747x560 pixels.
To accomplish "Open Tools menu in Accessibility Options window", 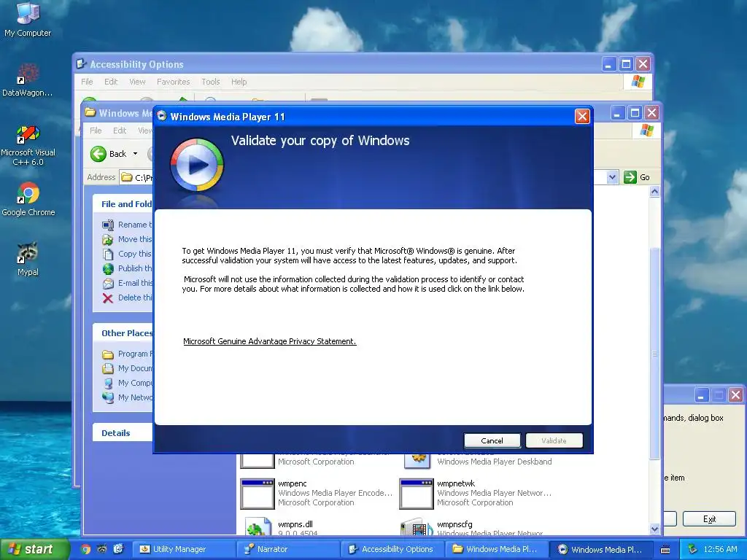I will click(x=210, y=82).
